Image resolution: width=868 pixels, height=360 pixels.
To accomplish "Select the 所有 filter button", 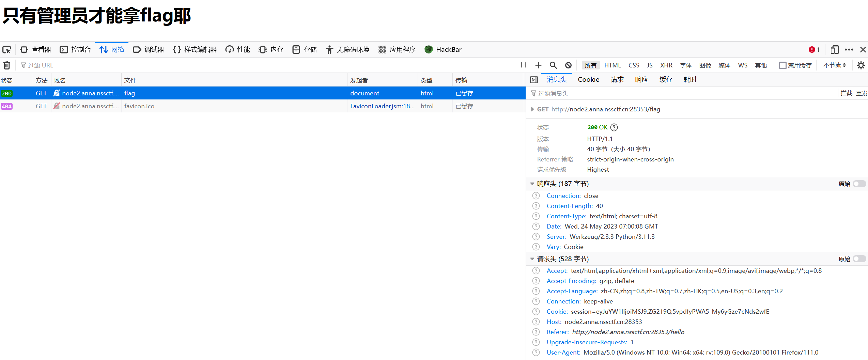I will tap(591, 65).
